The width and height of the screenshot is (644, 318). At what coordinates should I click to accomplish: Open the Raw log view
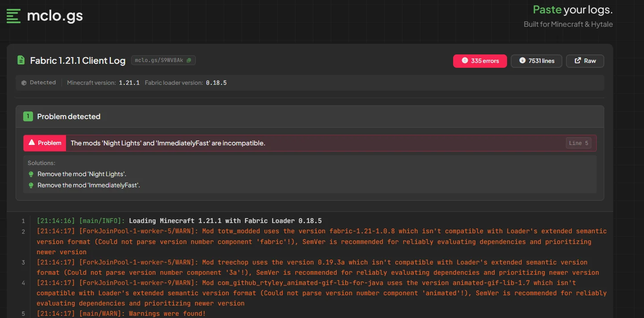(x=585, y=61)
